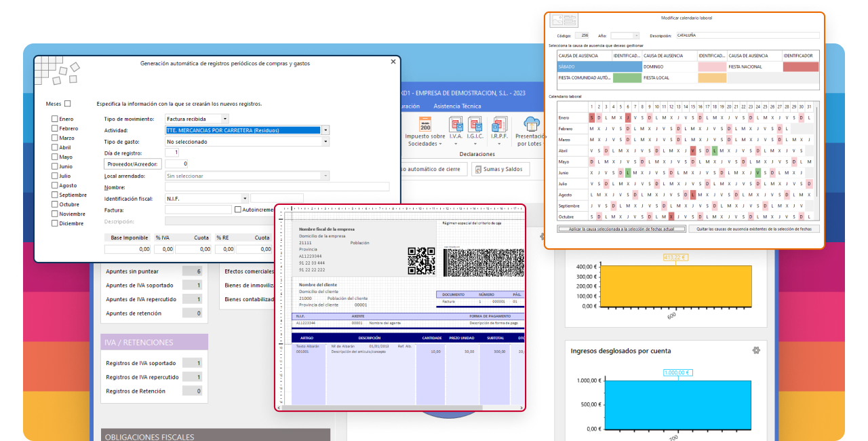The height and width of the screenshot is (441, 868).
Task: Click the Sumas y Saldos button
Action: (501, 169)
